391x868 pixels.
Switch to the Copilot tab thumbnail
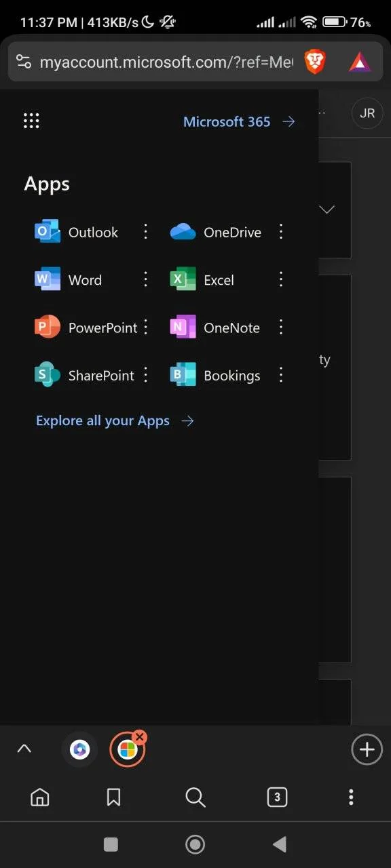click(80, 750)
